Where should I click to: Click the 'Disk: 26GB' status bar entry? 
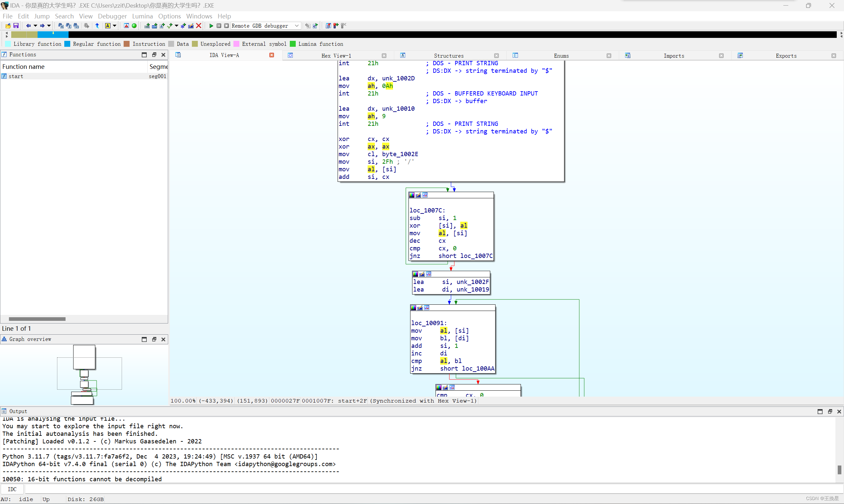coord(86,499)
